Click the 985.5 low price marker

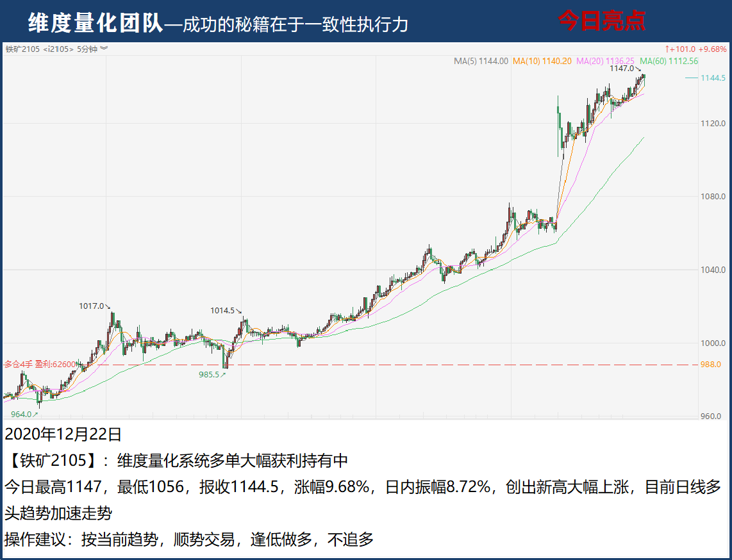[x=211, y=375]
